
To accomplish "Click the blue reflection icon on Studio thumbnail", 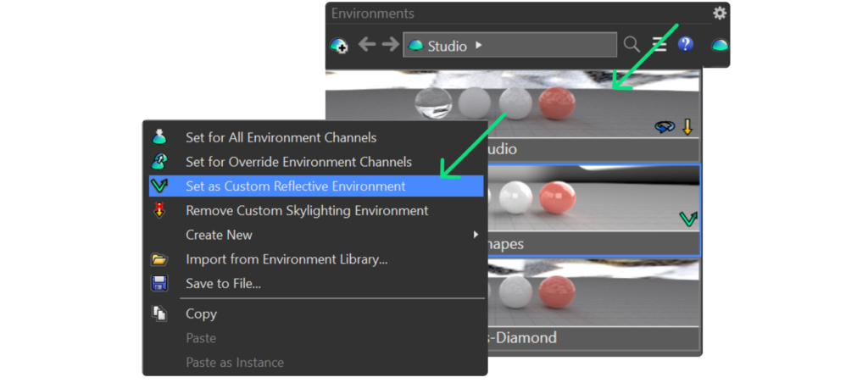I will [665, 127].
